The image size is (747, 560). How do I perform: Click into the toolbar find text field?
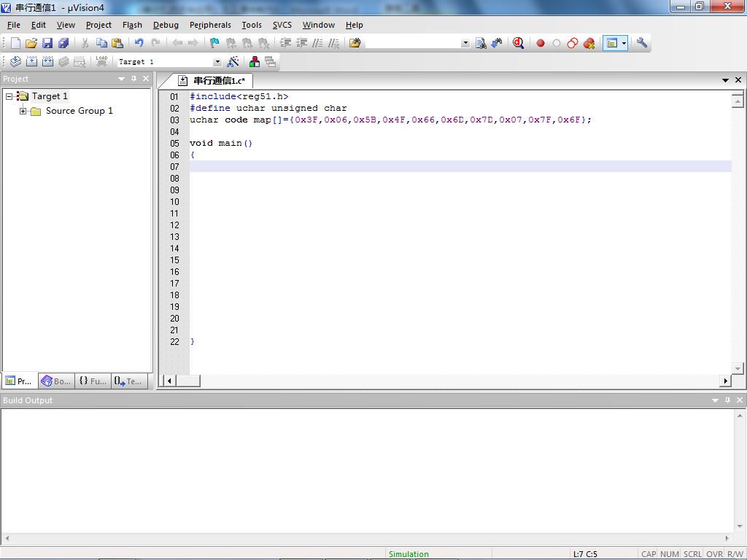click(x=413, y=43)
